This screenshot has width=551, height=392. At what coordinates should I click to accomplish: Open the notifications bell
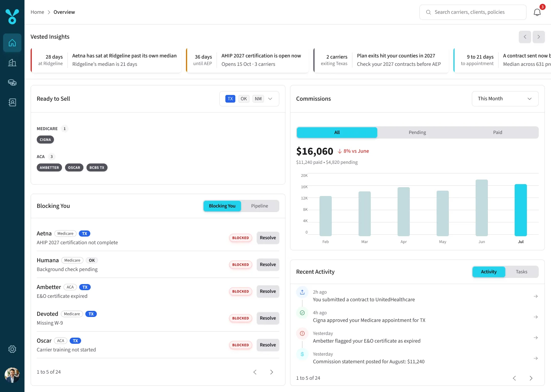coord(537,12)
